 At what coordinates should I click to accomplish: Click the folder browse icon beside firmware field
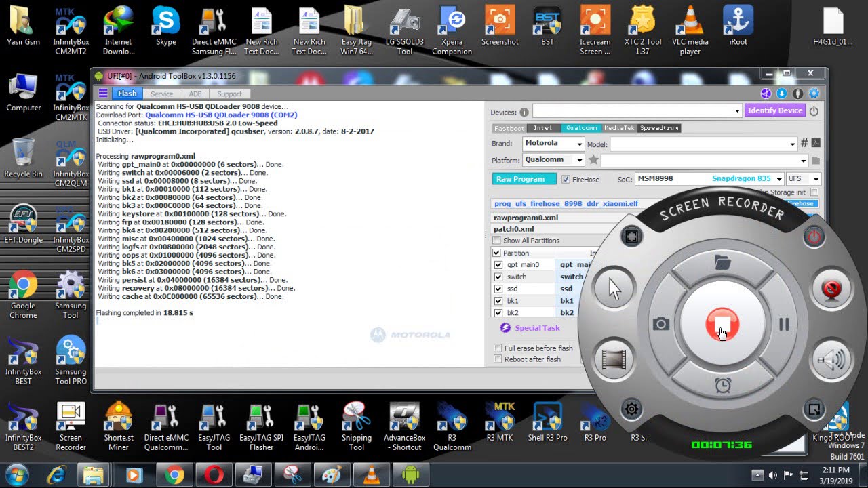click(816, 161)
